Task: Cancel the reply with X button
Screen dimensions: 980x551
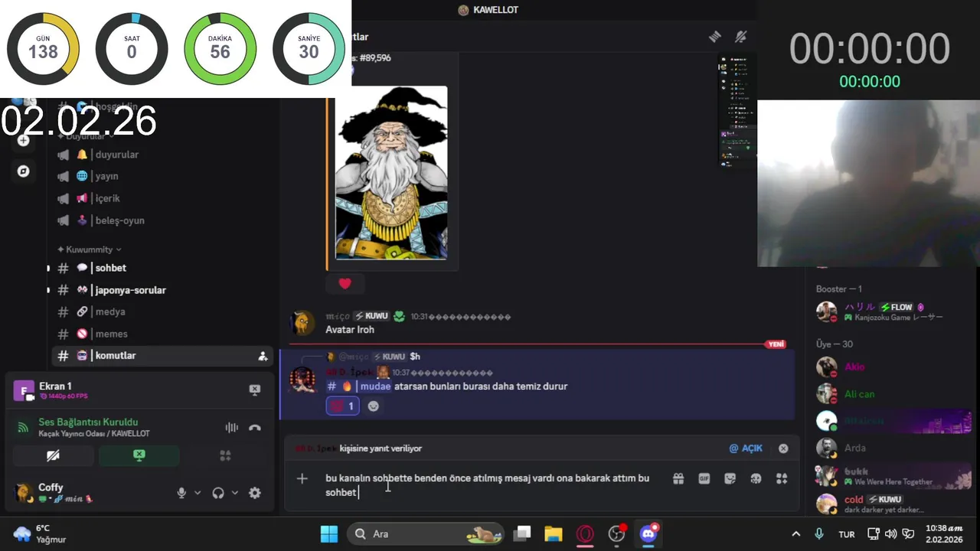Action: (x=783, y=448)
